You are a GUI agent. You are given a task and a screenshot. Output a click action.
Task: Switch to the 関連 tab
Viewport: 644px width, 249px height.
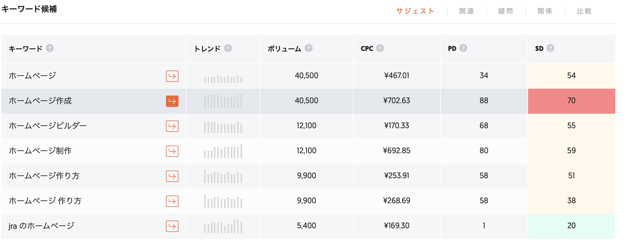(x=467, y=11)
